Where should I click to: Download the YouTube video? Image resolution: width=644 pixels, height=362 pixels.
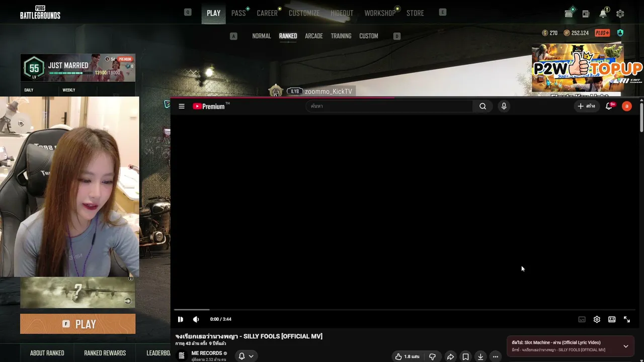[480, 356]
